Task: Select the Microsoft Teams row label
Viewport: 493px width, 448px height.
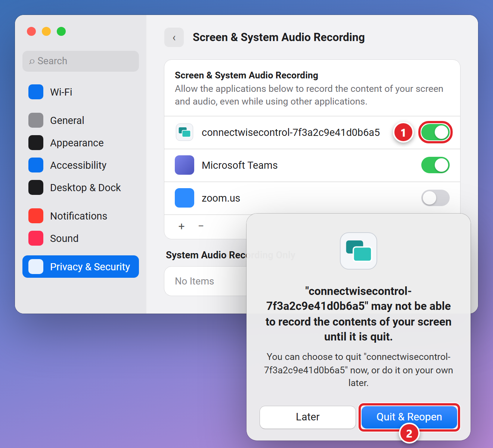Action: point(240,165)
